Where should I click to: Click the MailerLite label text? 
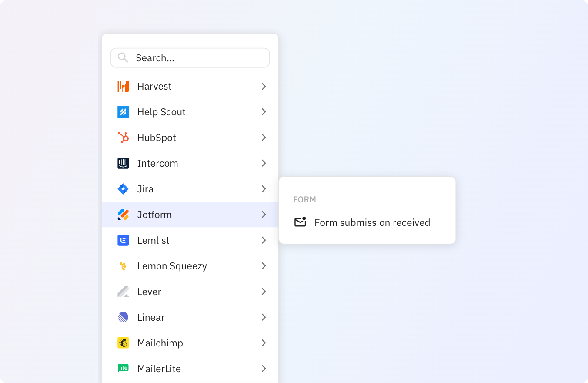tap(159, 369)
